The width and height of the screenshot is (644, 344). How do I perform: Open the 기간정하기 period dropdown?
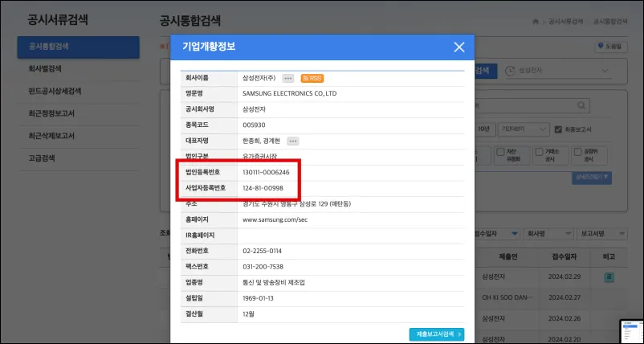pyautogui.click(x=524, y=129)
